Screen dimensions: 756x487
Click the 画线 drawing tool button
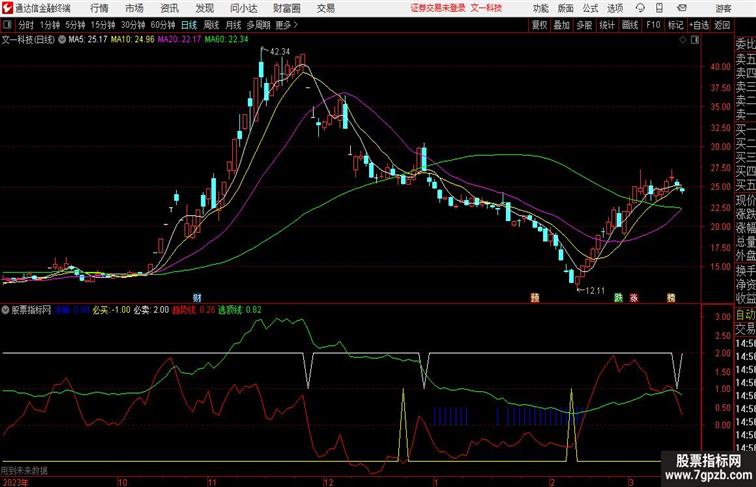630,25
